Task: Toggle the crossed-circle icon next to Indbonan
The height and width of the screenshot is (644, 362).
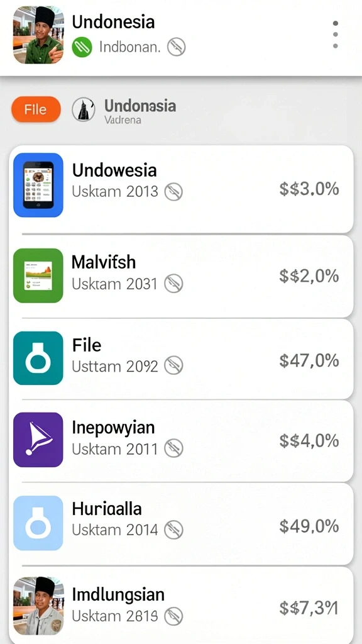Action: [177, 47]
